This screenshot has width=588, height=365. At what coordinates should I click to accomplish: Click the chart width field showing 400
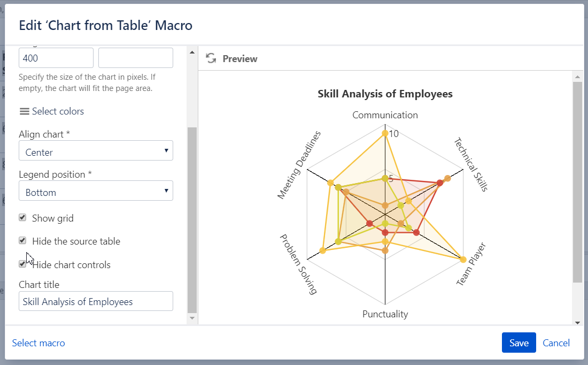click(56, 58)
